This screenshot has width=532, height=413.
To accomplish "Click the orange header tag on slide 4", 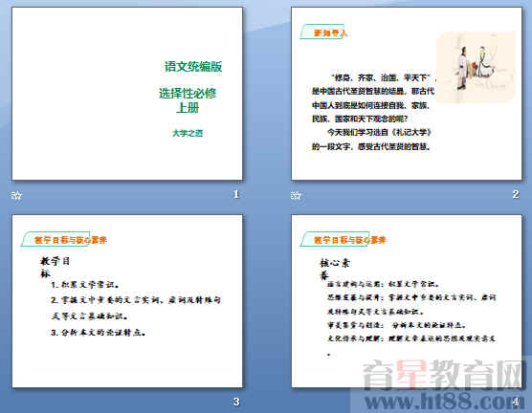I will coord(344,240).
